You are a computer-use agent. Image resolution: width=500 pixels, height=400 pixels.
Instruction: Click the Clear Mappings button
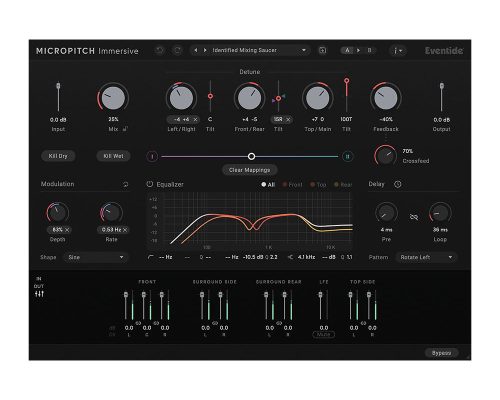click(x=249, y=170)
